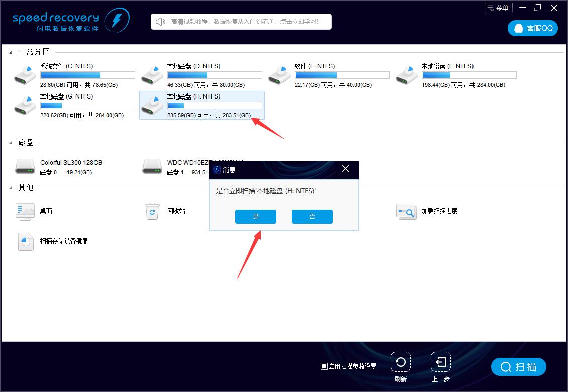Screen dimensions: 568x392
Task: Click No (否) in the message dialog
Action: (x=312, y=217)
